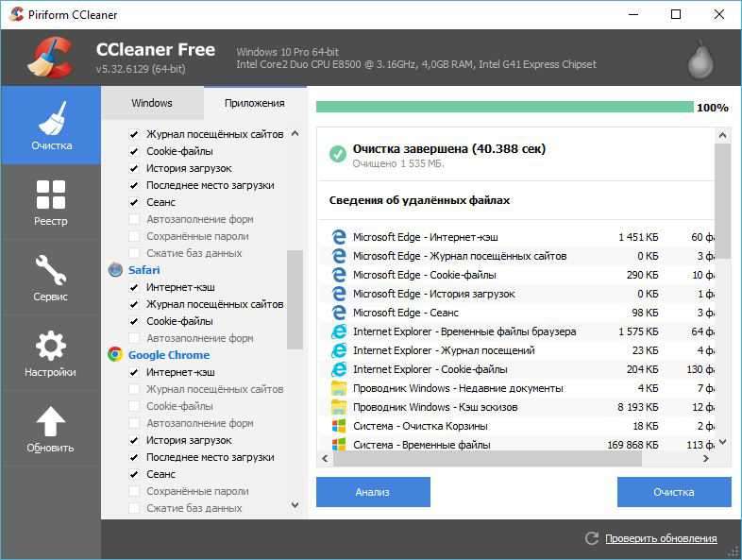Viewport: 742px width, 560px height.
Task: Click Internet Explorer icon beside Журнал посещений
Action: pyautogui.click(x=339, y=350)
